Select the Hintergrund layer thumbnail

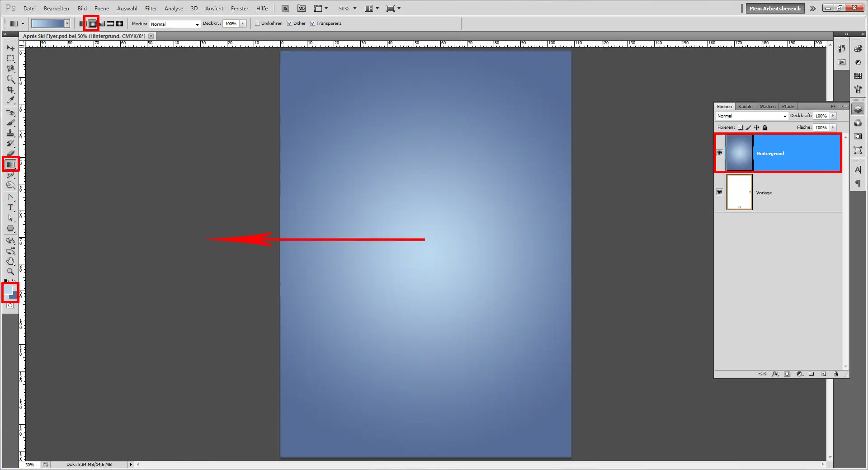pyautogui.click(x=739, y=153)
